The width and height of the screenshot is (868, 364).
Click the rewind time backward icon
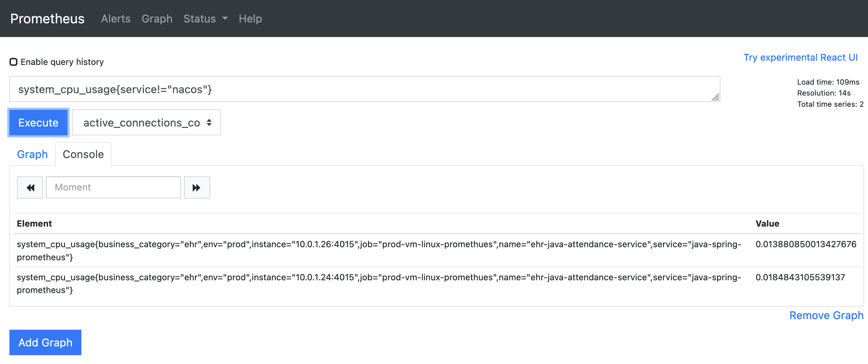click(30, 187)
